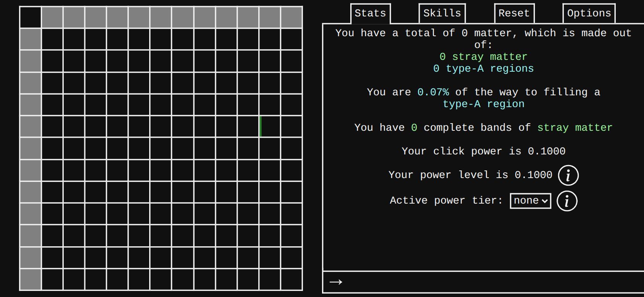
Task: Click the right arrow at panel bottom
Action: [x=336, y=282]
